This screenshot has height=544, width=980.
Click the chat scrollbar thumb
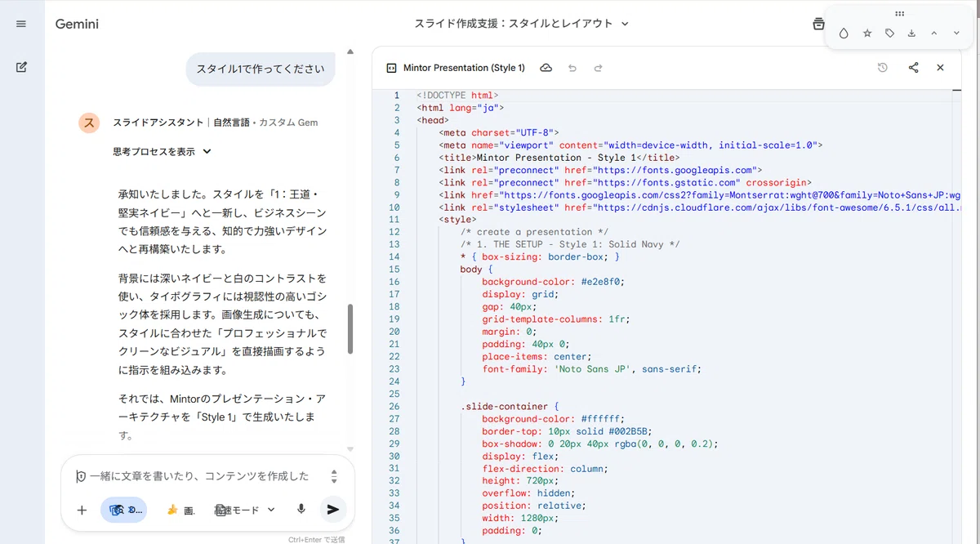(350, 328)
